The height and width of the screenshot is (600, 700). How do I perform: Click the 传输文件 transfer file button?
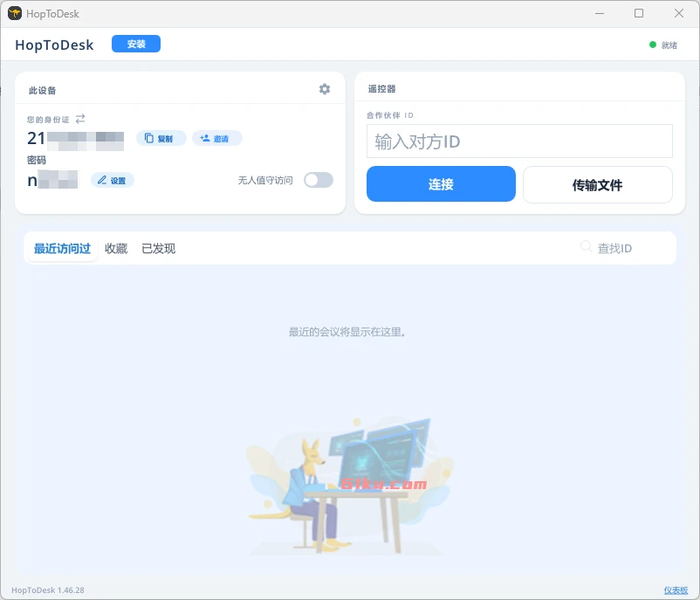pyautogui.click(x=597, y=185)
